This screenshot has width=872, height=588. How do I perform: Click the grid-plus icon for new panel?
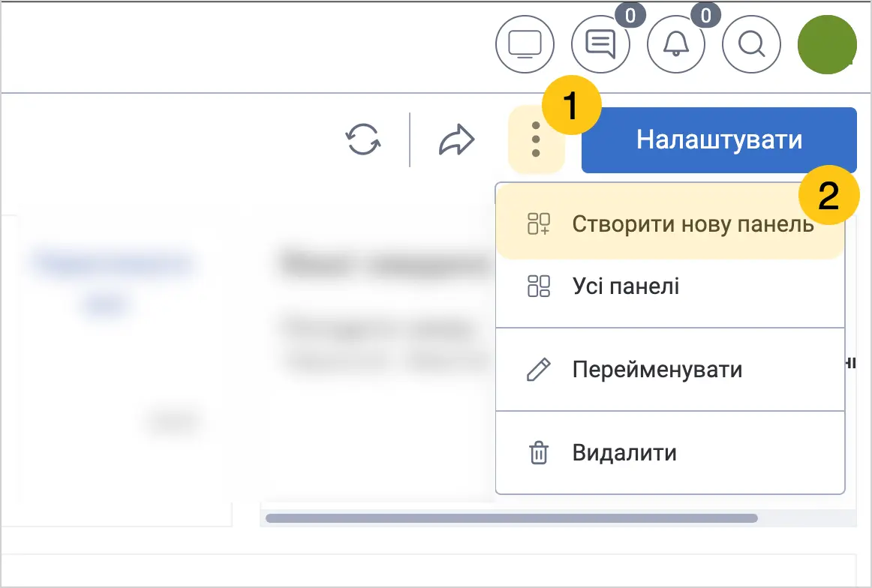pyautogui.click(x=538, y=223)
